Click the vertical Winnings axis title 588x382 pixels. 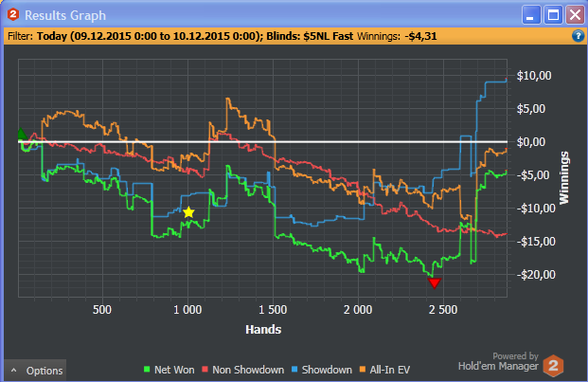[x=564, y=178]
